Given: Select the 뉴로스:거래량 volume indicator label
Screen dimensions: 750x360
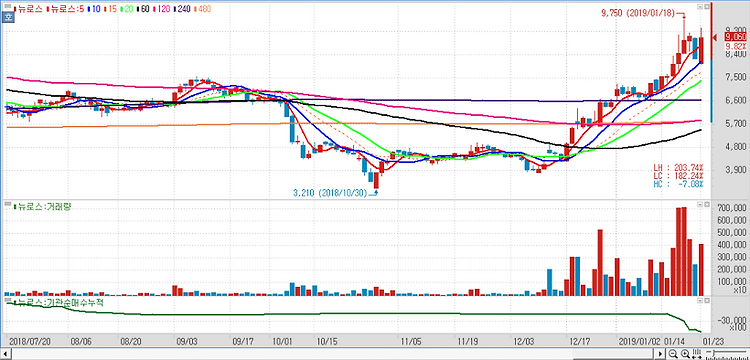Looking at the screenshot, I should coord(42,206).
